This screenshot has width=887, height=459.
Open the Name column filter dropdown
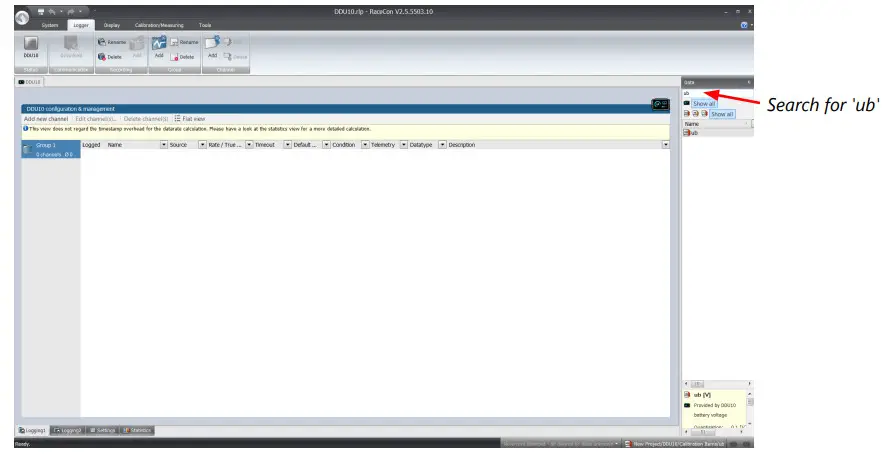[x=164, y=145]
